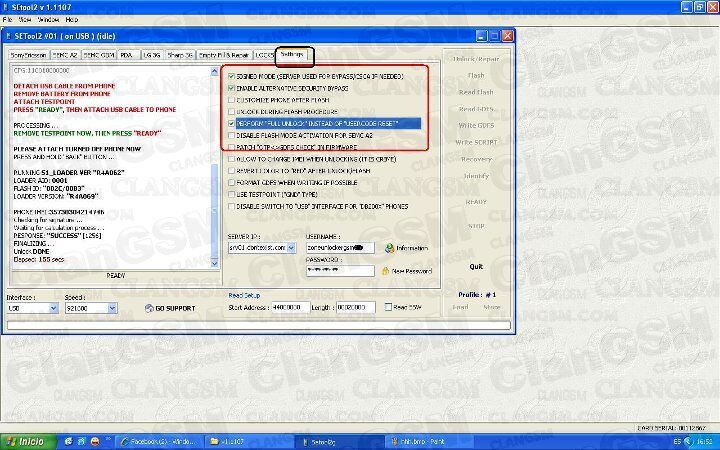Click the Identify button
The image size is (720, 450).
click(476, 176)
